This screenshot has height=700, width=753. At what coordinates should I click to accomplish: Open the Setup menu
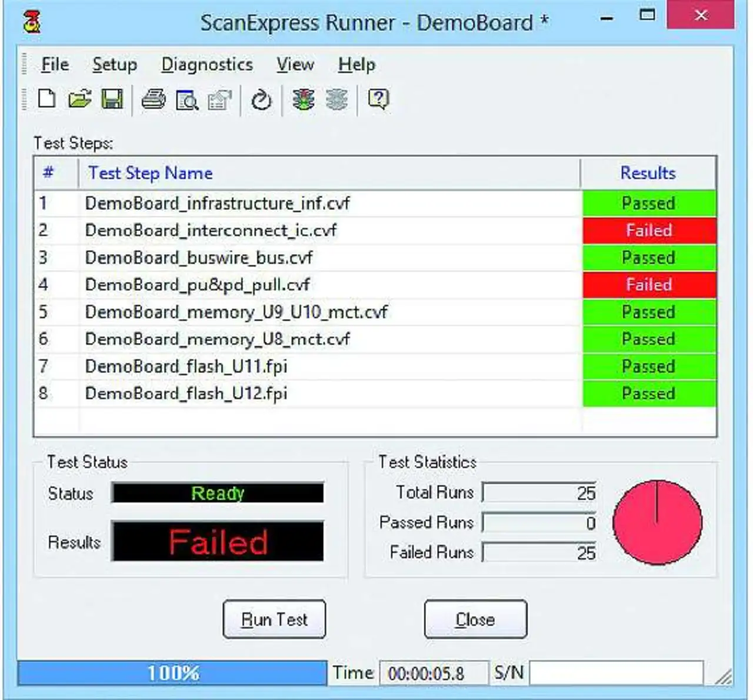pyautogui.click(x=114, y=65)
